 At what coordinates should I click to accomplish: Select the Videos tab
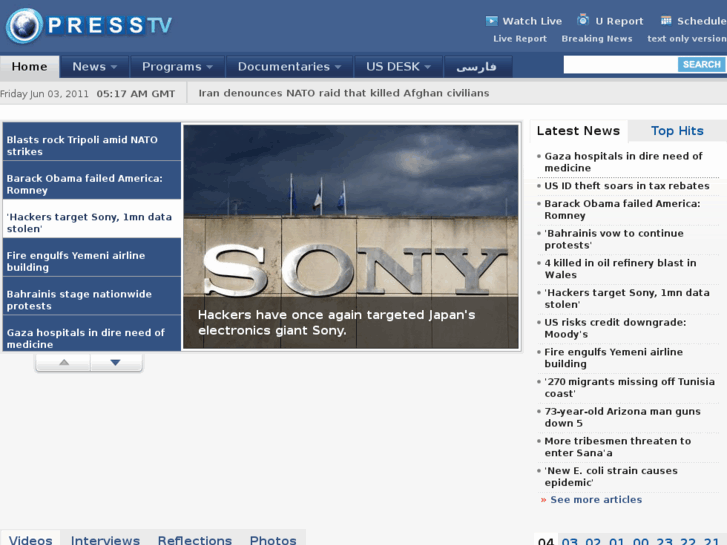(31, 540)
